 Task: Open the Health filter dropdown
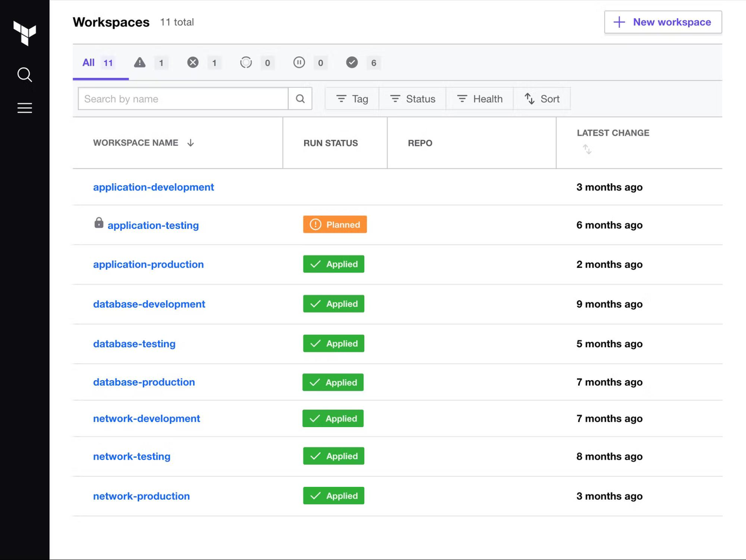[x=480, y=98]
